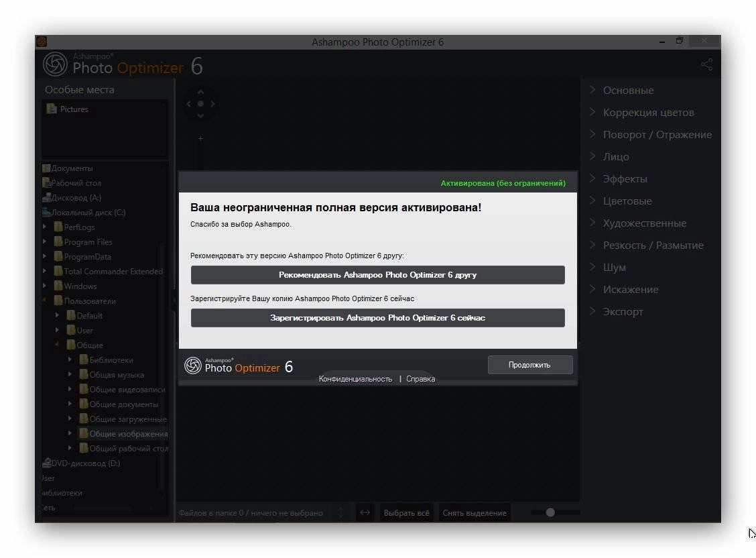Click the Продолжить button
Viewport: 756px width, 558px height.
530,365
